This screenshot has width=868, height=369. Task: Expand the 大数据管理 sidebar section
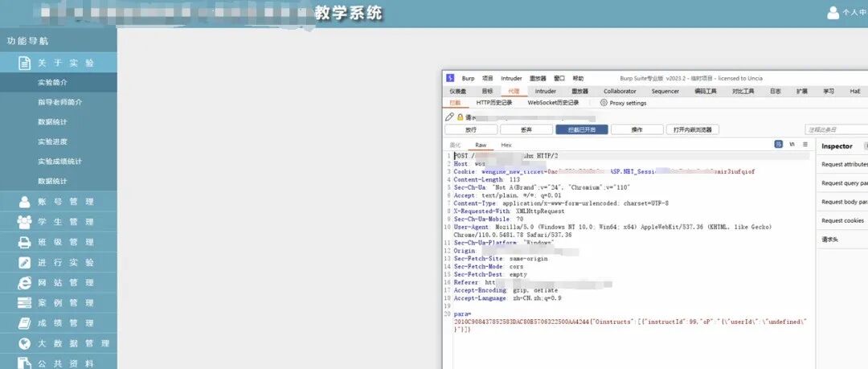pos(59,343)
